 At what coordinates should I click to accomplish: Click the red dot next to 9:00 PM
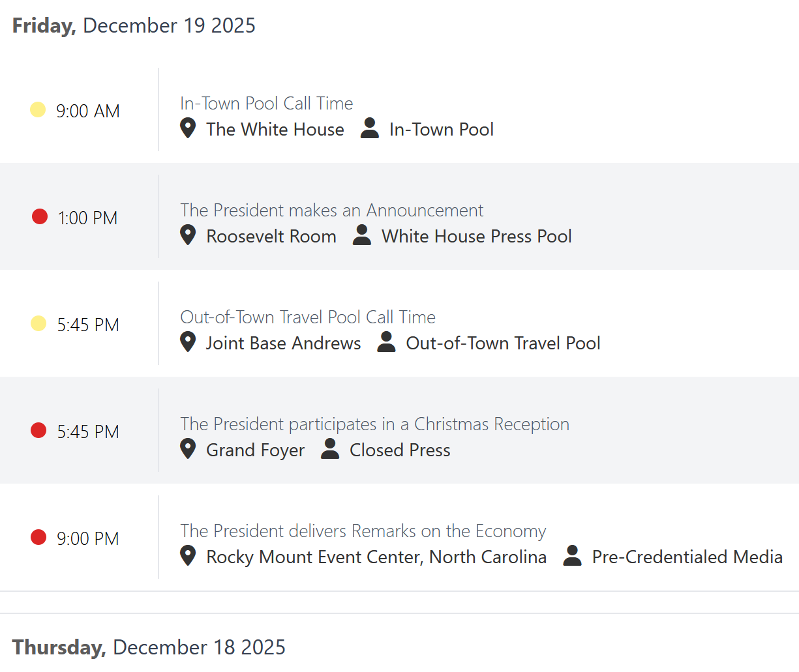click(x=38, y=537)
